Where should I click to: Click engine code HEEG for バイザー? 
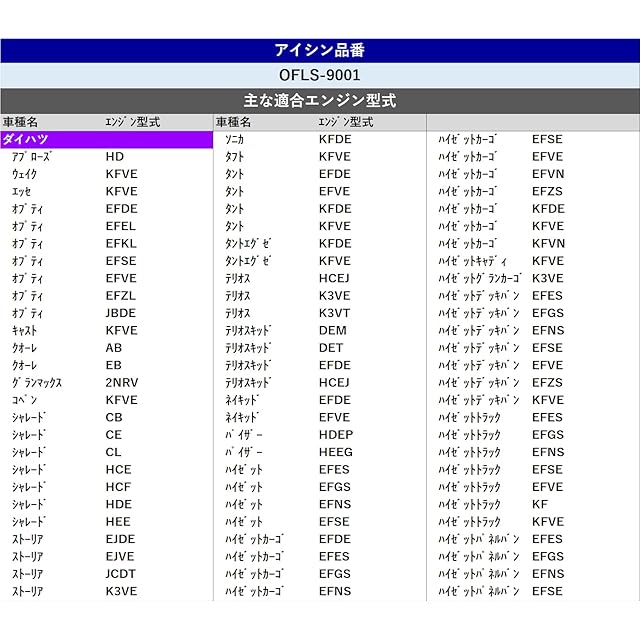tap(336, 452)
